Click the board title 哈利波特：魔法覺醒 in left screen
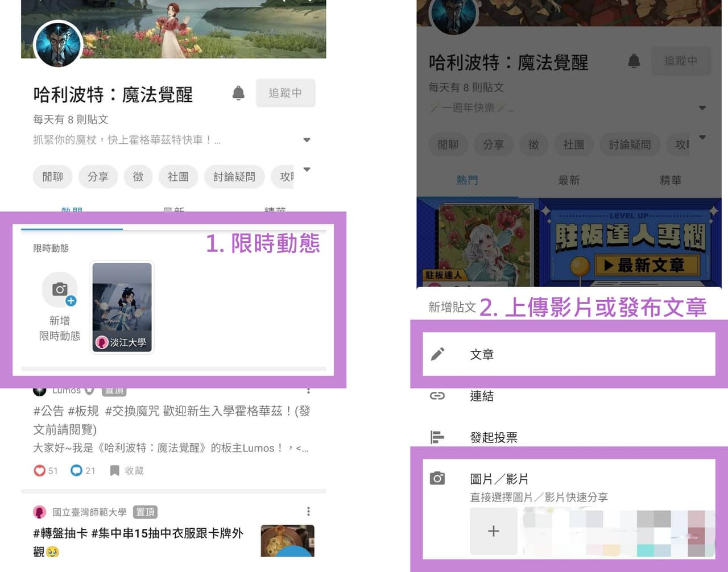This screenshot has width=728, height=572. [113, 94]
